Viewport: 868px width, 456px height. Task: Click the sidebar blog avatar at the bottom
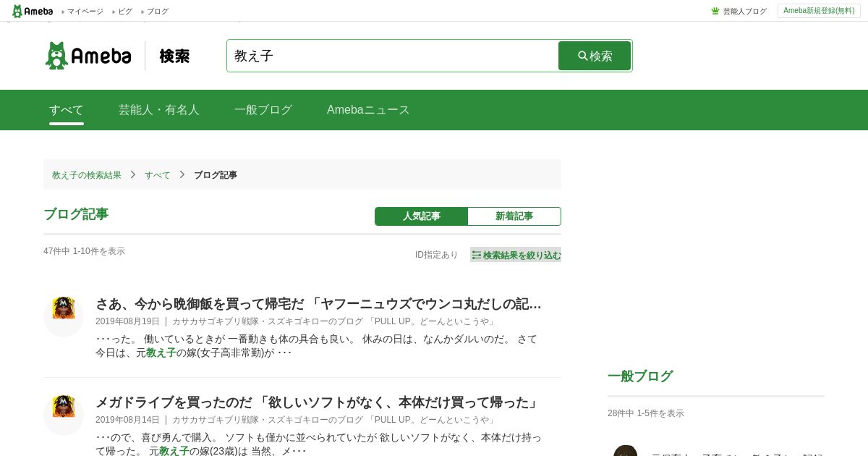click(x=626, y=452)
